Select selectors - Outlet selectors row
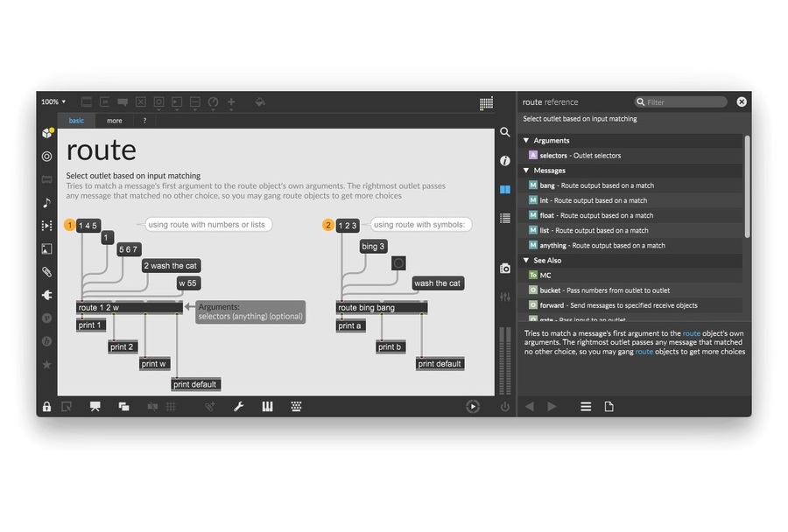Screen dimensions: 788x532 coord(631,156)
